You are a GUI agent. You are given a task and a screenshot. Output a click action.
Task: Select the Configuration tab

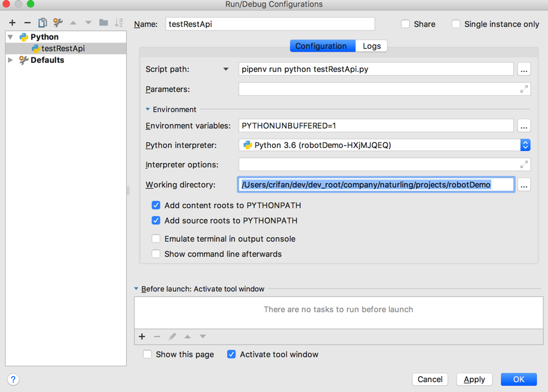(321, 46)
